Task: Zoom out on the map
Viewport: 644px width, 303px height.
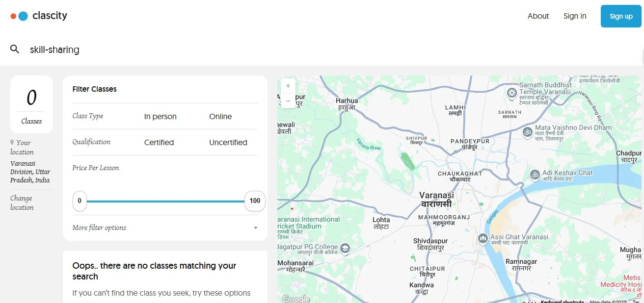Action: [288, 101]
